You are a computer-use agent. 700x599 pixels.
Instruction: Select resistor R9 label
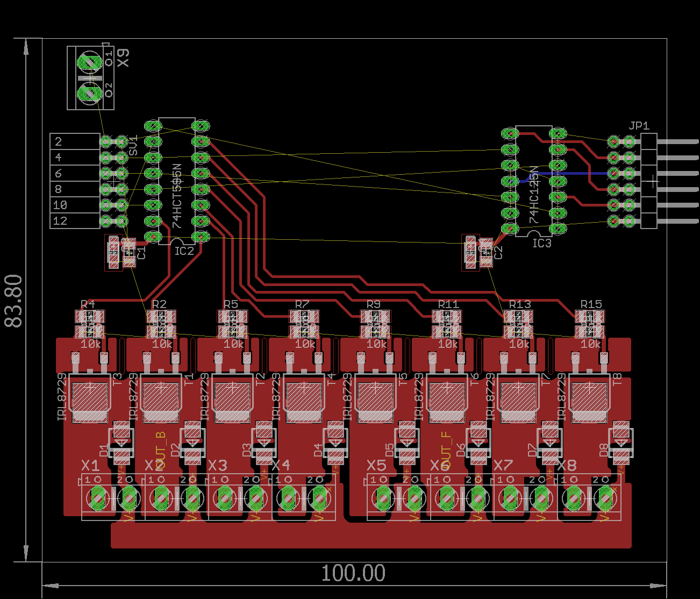point(374,304)
